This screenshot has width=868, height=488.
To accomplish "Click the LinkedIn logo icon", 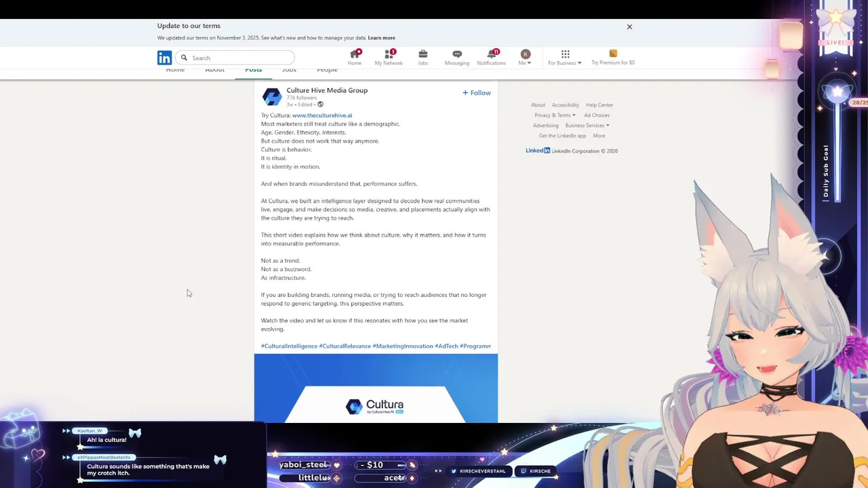I will click(x=164, y=58).
